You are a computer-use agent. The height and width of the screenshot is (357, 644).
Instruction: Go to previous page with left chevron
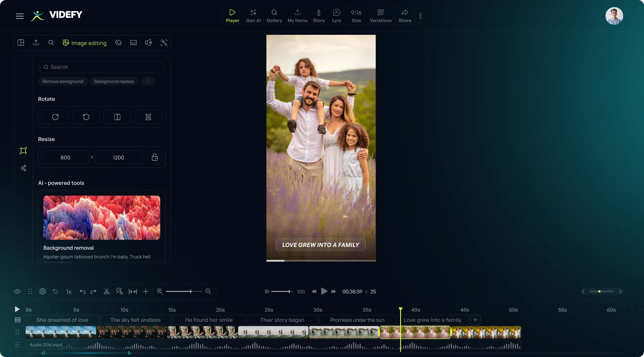[583, 292]
